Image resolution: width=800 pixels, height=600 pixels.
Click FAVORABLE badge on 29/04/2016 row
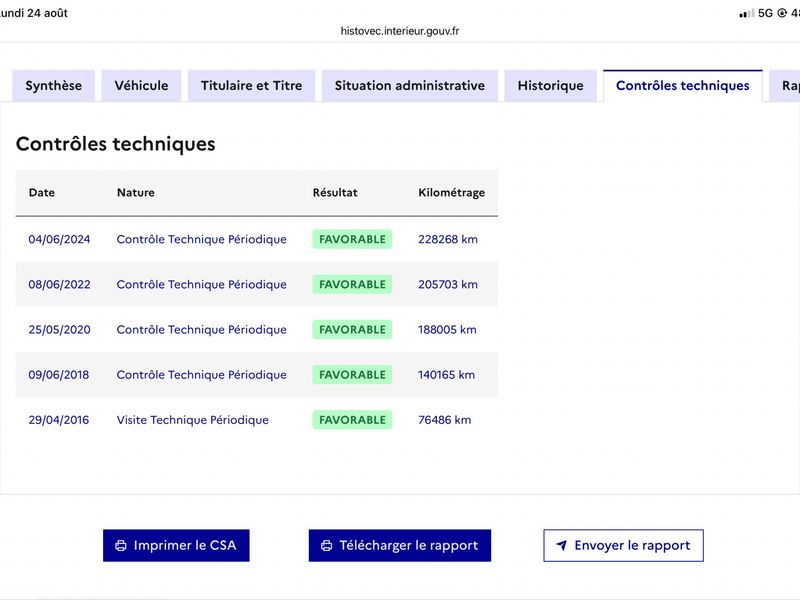pos(352,420)
